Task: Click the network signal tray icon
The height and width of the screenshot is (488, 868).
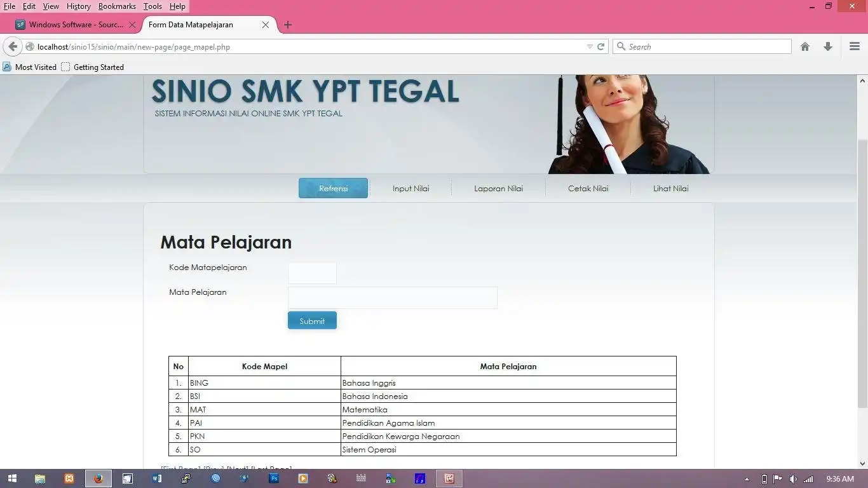Action: (x=808, y=479)
